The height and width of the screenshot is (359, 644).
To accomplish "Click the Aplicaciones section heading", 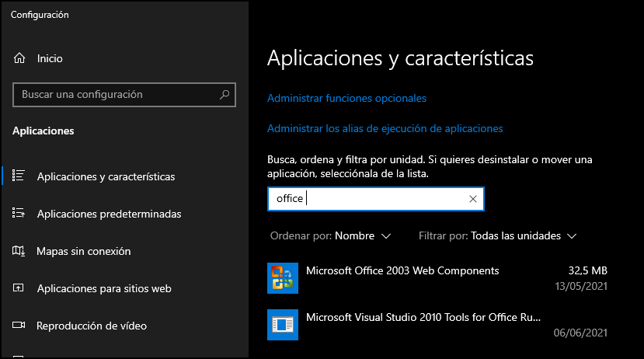I will point(44,131).
